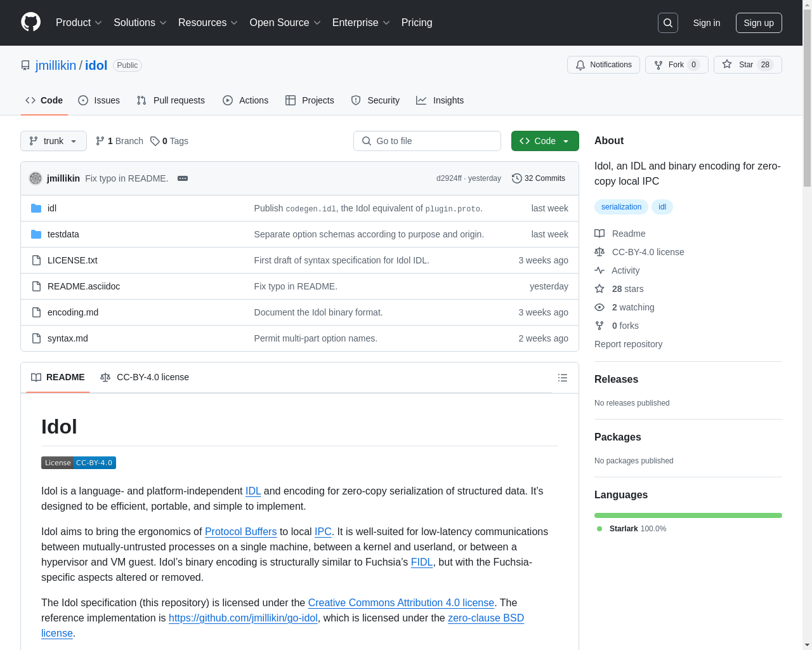
Task: Switch to the Issues tab
Action: pos(99,100)
